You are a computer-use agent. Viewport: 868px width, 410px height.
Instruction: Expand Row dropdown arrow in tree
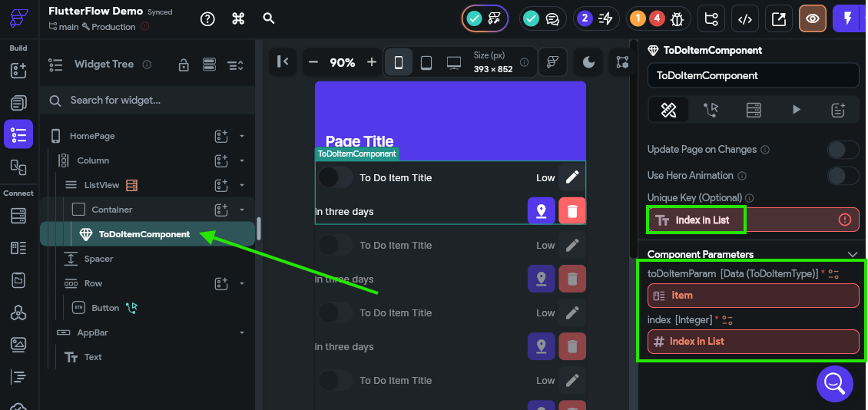[x=242, y=283]
